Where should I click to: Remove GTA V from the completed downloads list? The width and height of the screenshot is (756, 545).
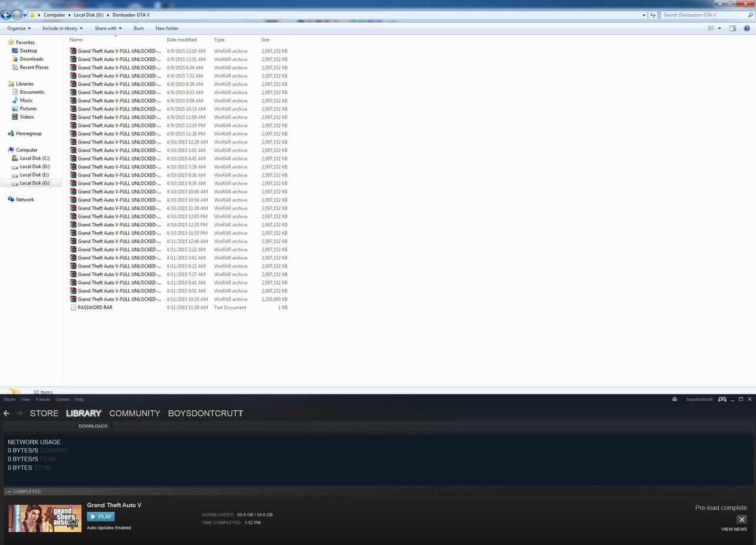742,520
